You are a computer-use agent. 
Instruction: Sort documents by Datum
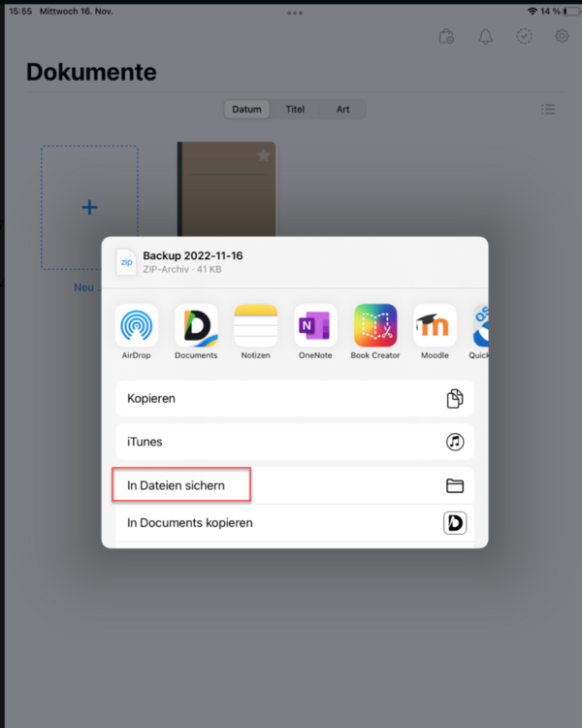(x=247, y=109)
